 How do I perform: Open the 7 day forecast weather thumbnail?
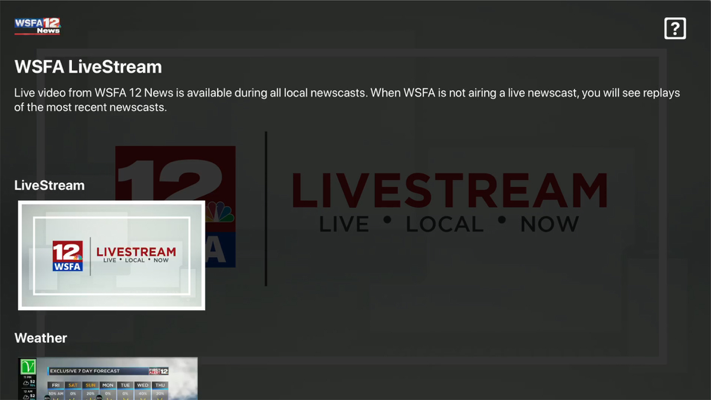tap(108, 379)
